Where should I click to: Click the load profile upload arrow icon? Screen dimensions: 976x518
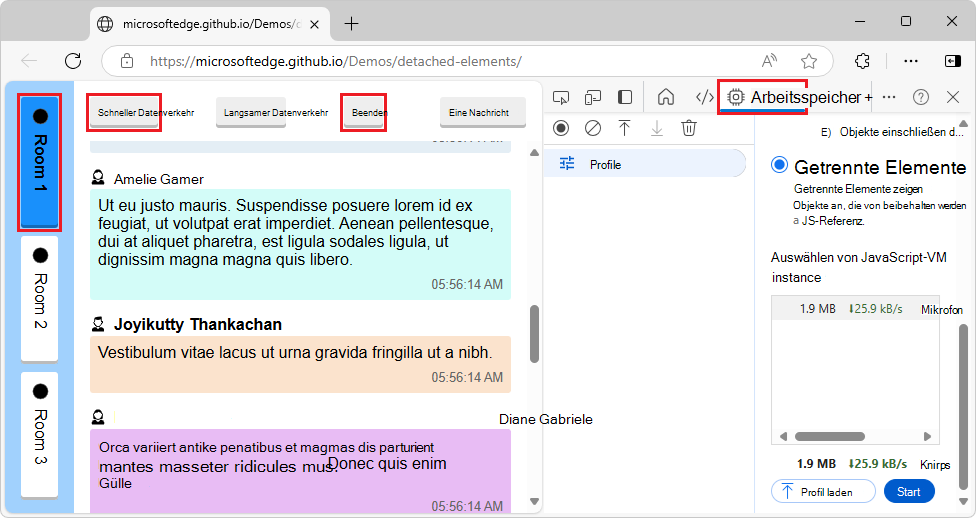tap(625, 128)
